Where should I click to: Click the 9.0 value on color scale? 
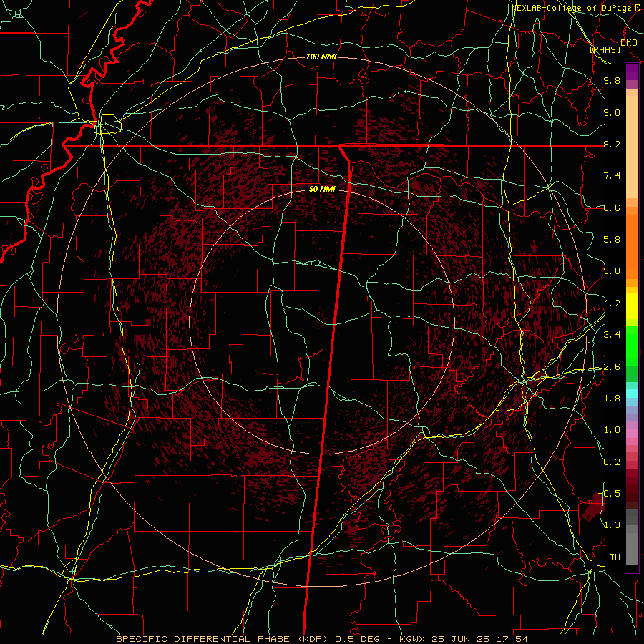coord(612,112)
